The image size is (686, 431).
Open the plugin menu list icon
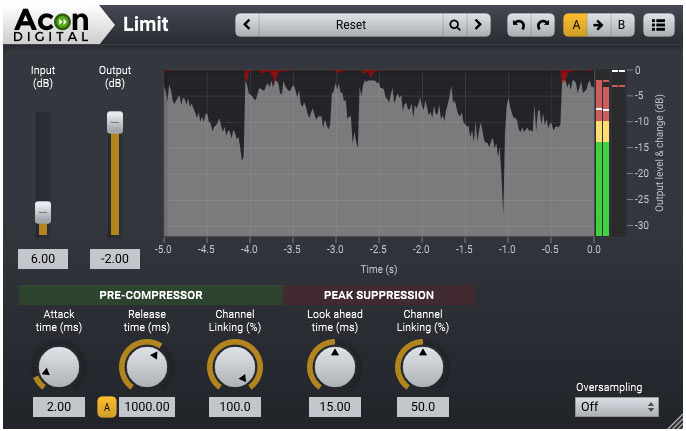click(658, 25)
